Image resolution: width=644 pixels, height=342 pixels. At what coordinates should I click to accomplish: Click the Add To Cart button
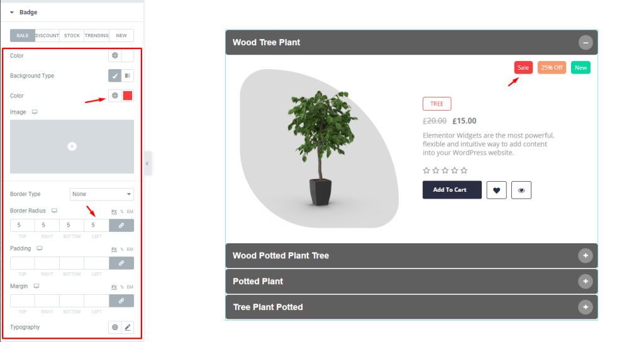[452, 190]
